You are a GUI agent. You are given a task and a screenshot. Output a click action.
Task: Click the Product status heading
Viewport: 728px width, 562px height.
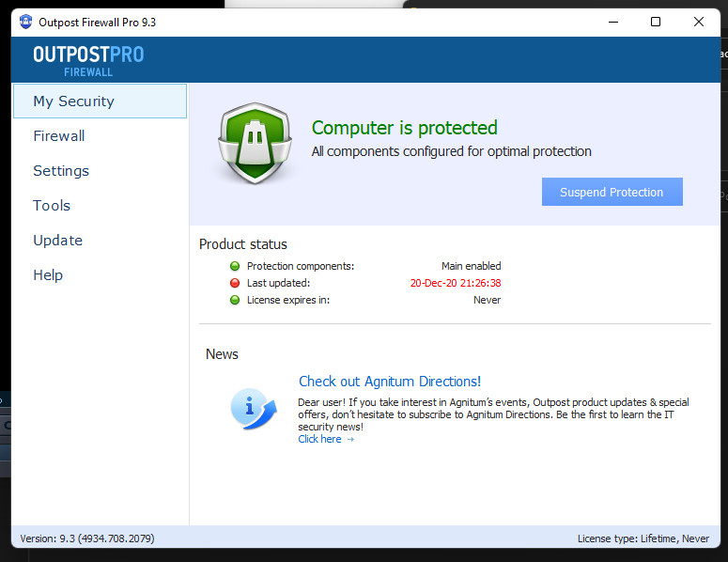point(242,244)
